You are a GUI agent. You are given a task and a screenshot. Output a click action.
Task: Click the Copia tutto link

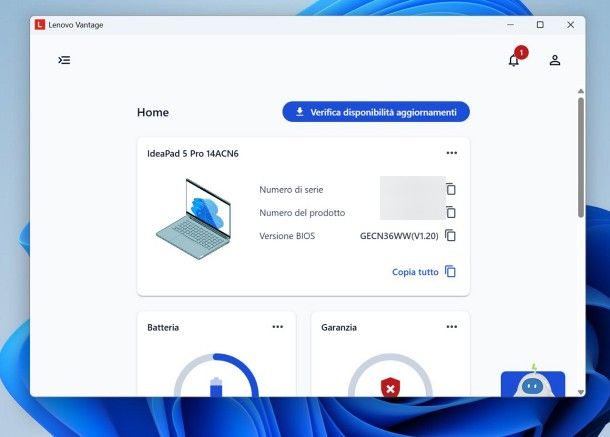pos(415,272)
